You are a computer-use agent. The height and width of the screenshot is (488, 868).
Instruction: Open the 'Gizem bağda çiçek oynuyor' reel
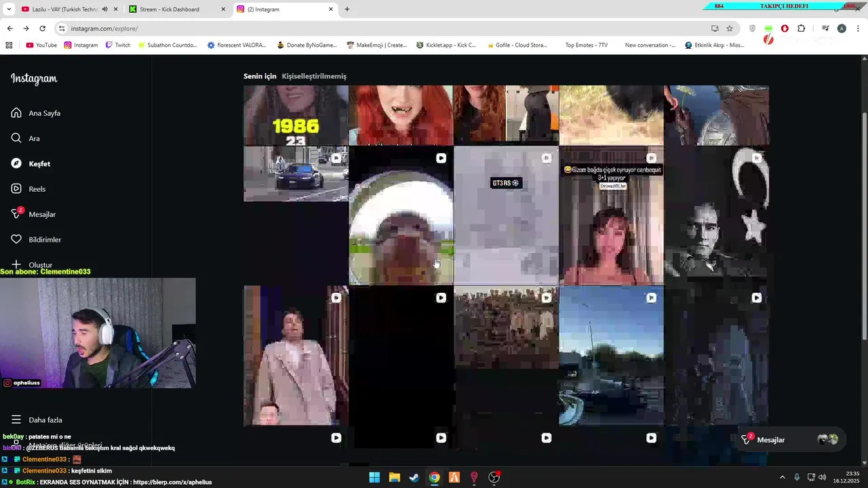pos(611,216)
